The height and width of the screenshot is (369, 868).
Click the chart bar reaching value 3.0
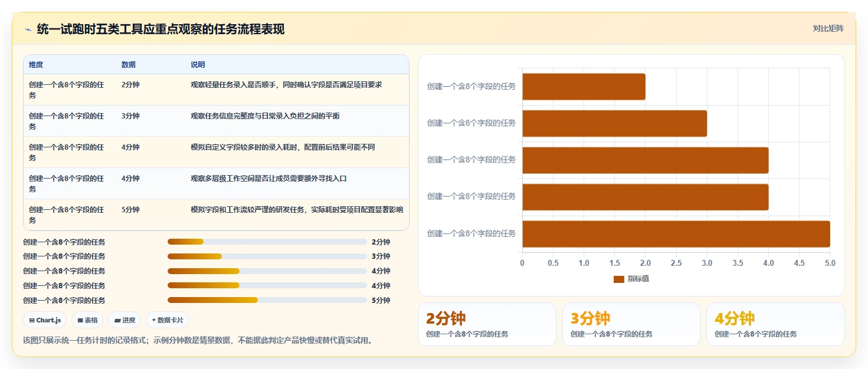(x=614, y=123)
